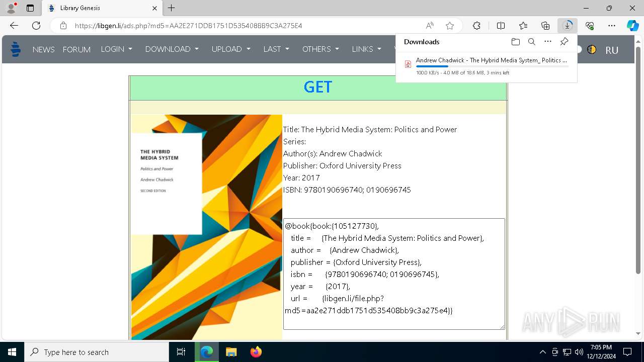Image resolution: width=644 pixels, height=362 pixels.
Task: Launch Firefox from taskbar
Action: coord(256,352)
